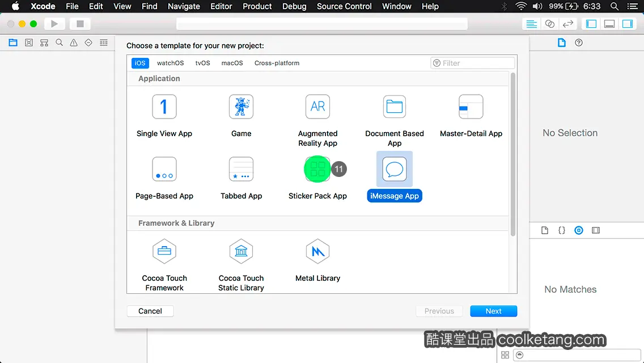Viewport: 644px width, 363px height.
Task: Click the Run (play) button in toolbar
Action: 54,24
